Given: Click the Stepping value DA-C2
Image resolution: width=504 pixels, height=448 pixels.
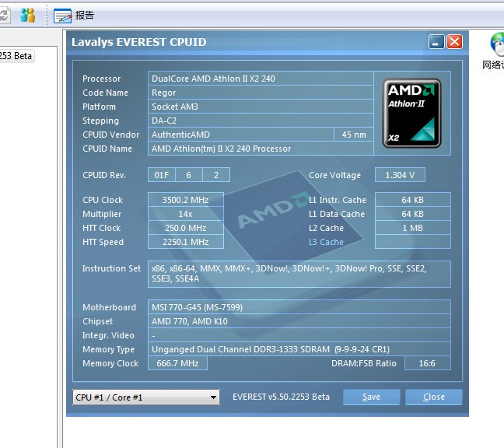Looking at the screenshot, I should tap(261, 121).
